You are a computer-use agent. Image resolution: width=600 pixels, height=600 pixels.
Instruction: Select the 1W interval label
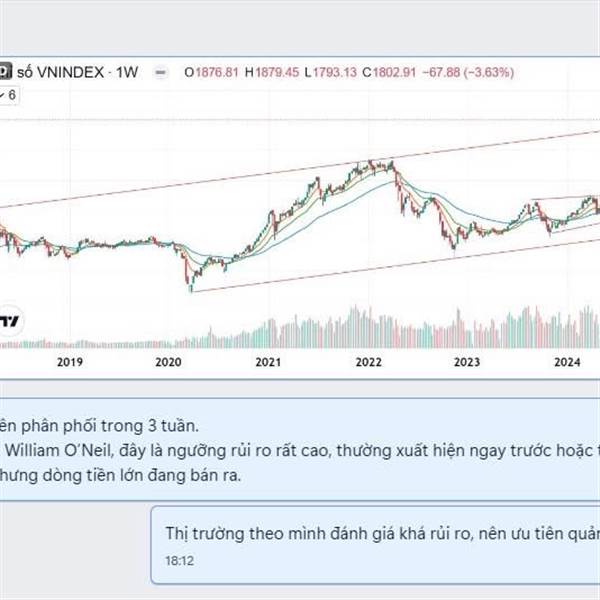pyautogui.click(x=126, y=72)
